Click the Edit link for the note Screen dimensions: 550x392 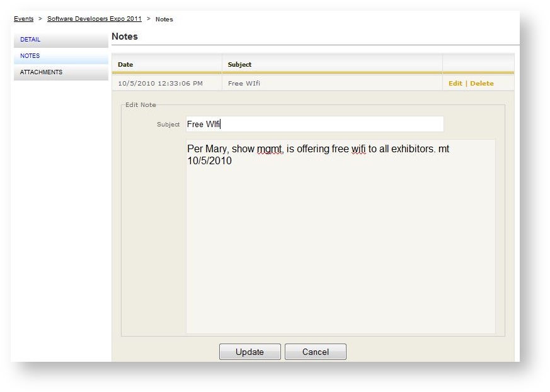[x=455, y=83]
